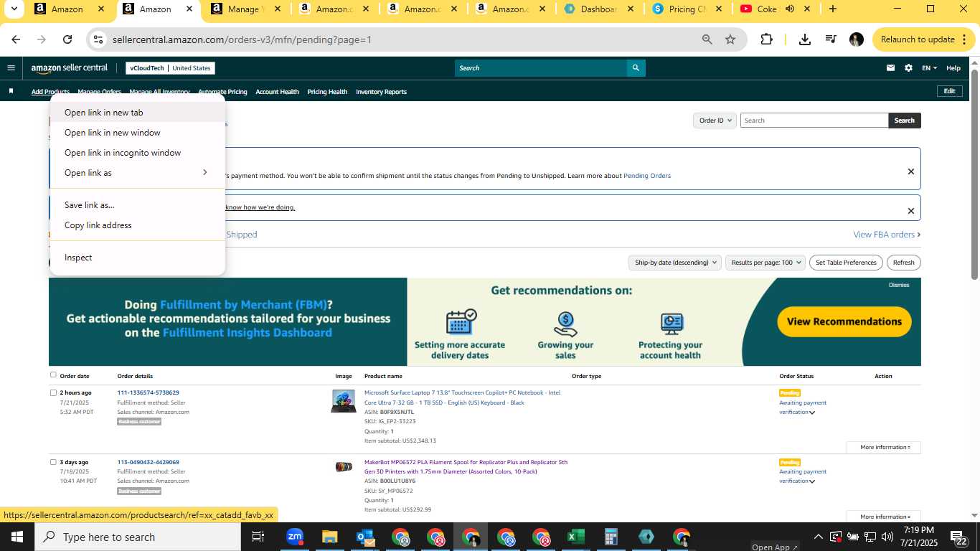Click into the order Search input field
Image resolution: width=980 pixels, height=551 pixels.
(814, 121)
